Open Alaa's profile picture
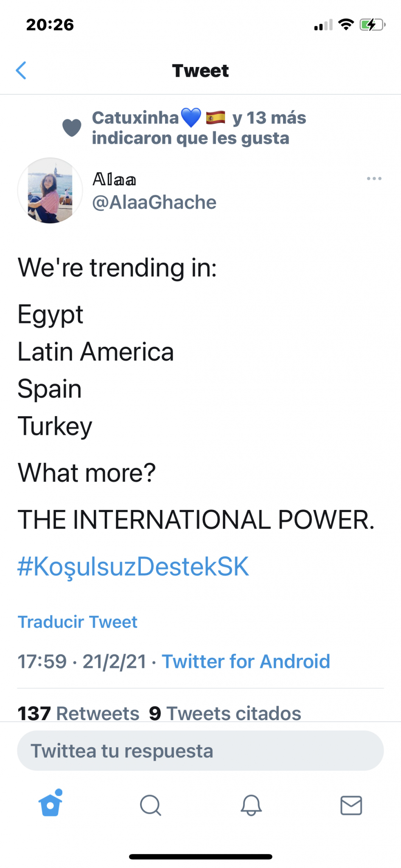 pyautogui.click(x=50, y=190)
